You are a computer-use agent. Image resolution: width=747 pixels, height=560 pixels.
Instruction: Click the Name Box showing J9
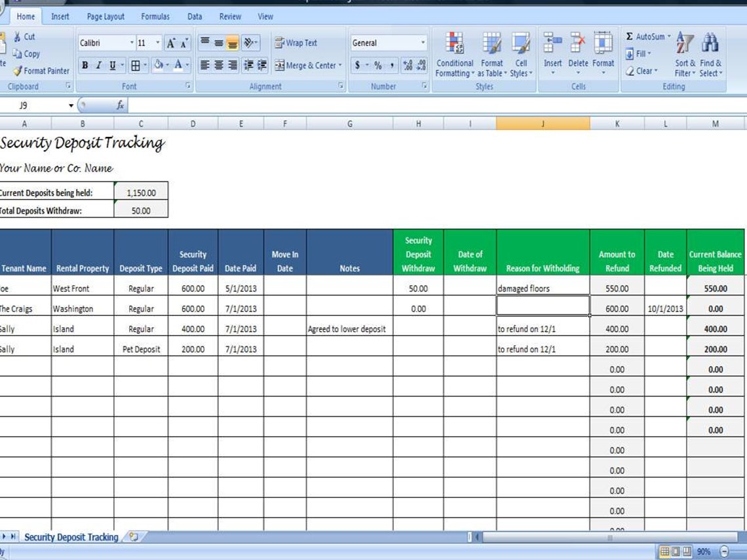click(32, 105)
